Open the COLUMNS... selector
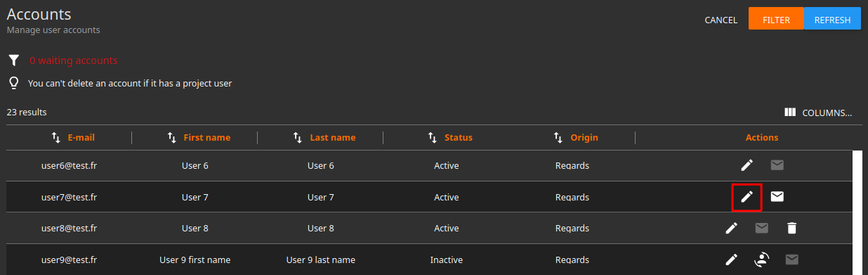Viewport: 868px width, 275px height. point(818,113)
